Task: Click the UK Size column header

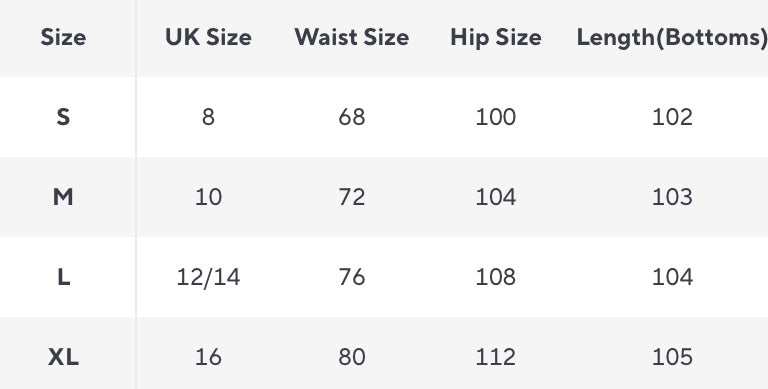Action: [x=208, y=37]
